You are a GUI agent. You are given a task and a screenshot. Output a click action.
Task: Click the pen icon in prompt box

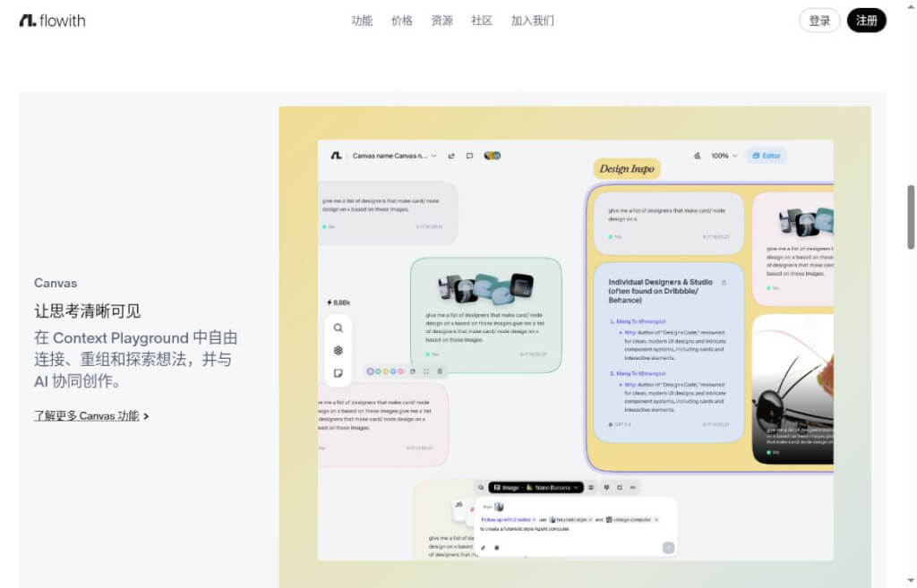(x=483, y=548)
